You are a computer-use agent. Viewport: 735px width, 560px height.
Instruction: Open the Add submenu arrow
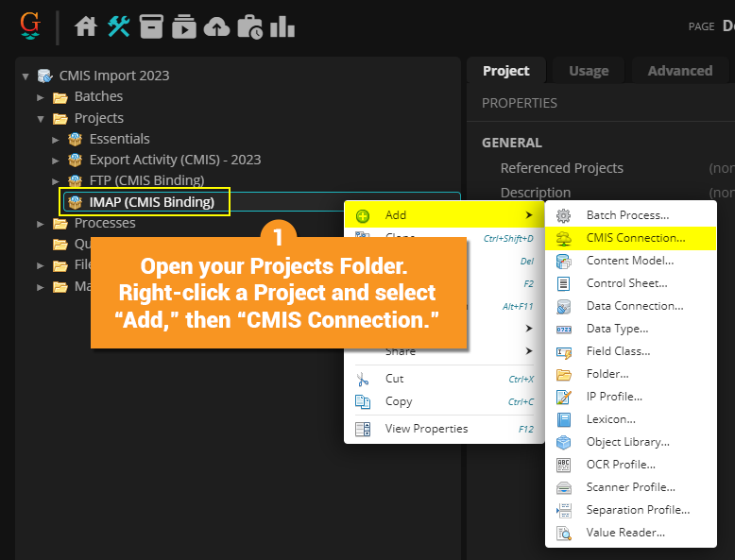pyautogui.click(x=529, y=215)
